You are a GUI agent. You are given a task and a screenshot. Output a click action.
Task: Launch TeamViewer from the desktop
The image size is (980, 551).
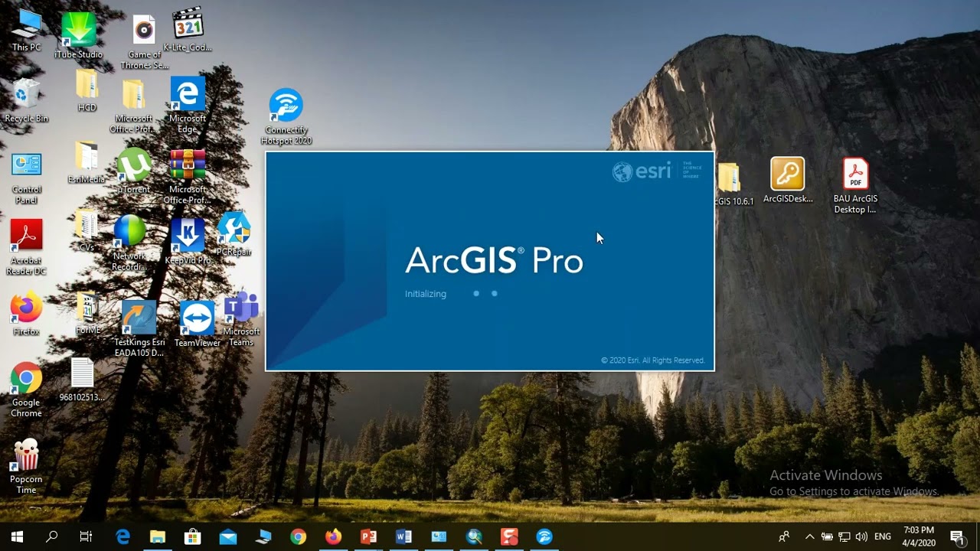197,324
